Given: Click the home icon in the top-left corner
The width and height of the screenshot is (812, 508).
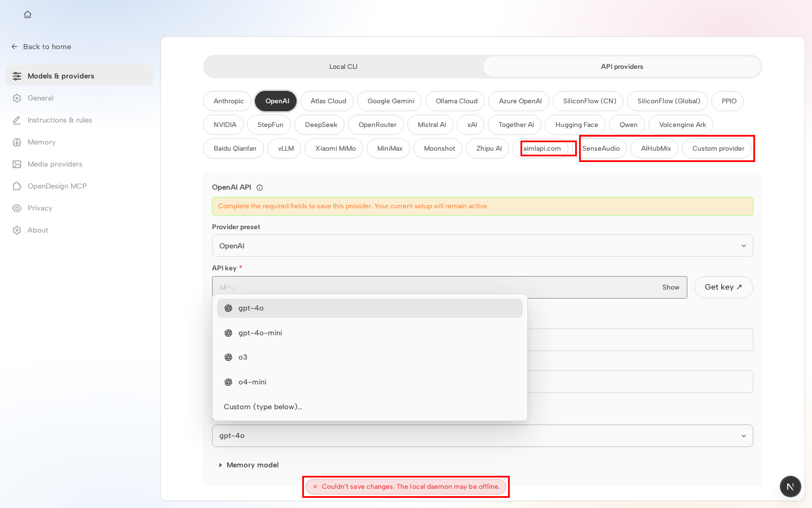Looking at the screenshot, I should point(28,15).
